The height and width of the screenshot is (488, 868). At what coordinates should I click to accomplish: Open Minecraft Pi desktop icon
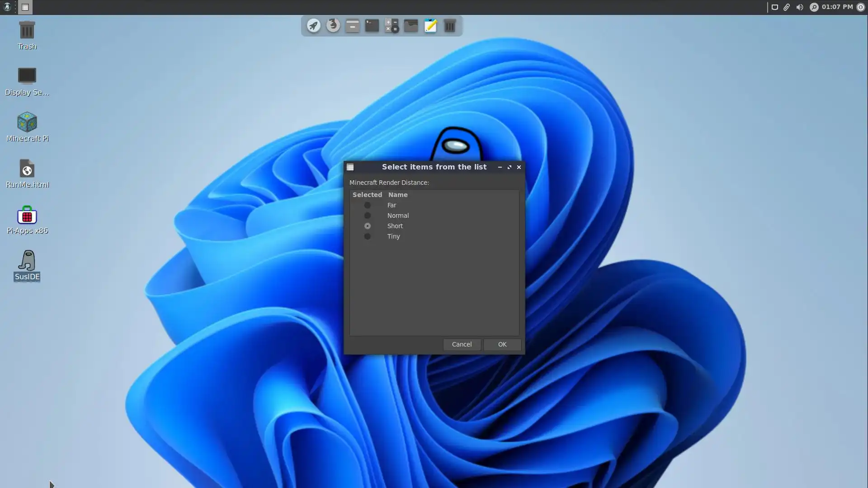point(27,122)
